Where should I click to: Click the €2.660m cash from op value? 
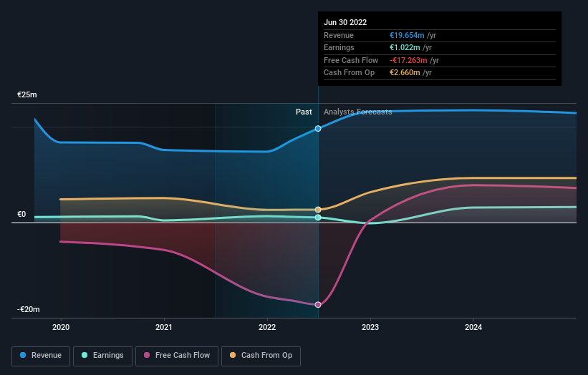[x=405, y=73]
